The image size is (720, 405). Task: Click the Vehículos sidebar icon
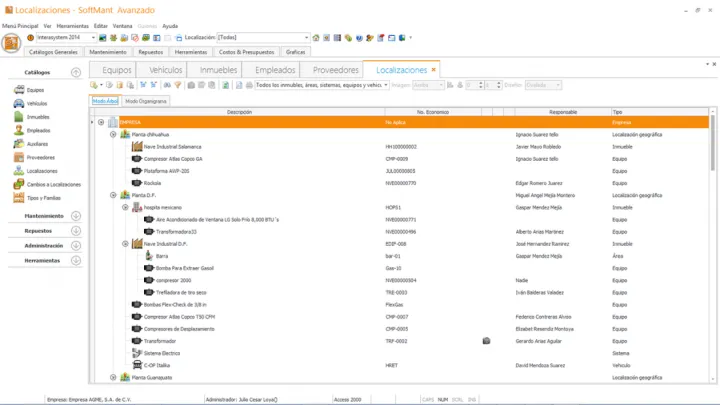19,103
